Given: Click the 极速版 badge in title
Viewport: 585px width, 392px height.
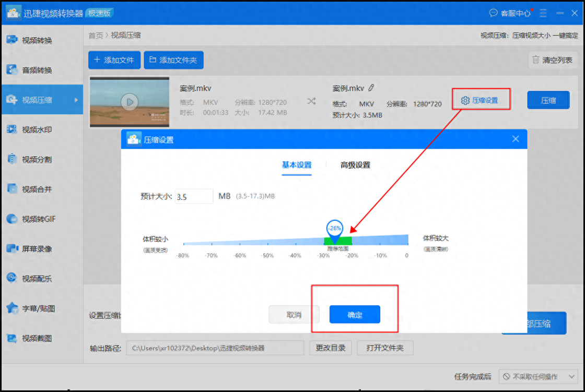Looking at the screenshot, I should click(x=99, y=13).
